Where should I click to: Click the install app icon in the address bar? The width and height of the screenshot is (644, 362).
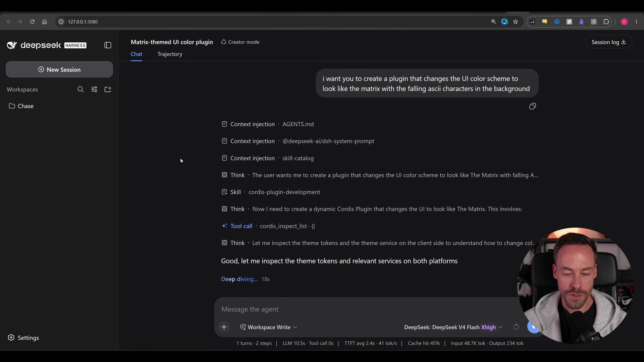click(504, 22)
